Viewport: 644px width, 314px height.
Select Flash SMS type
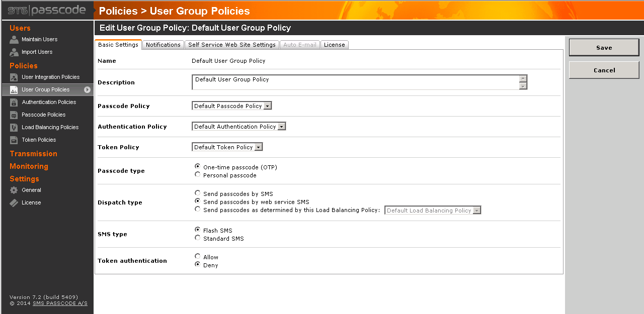[x=198, y=230]
